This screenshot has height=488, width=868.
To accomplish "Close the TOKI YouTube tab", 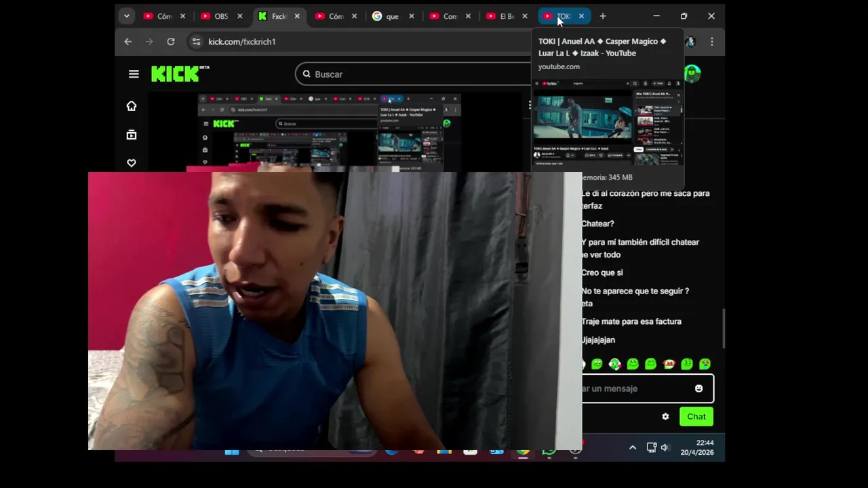I will [x=581, y=16].
